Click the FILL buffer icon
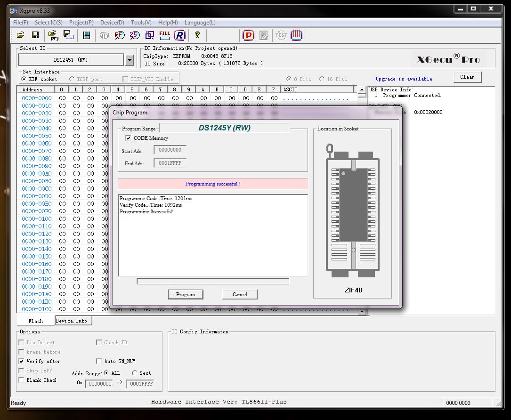 click(x=164, y=35)
